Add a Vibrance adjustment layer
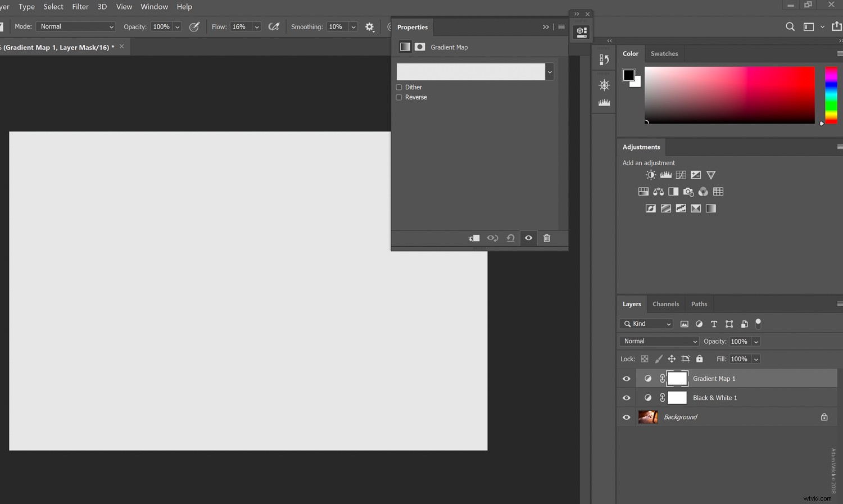The height and width of the screenshot is (504, 843). point(711,175)
